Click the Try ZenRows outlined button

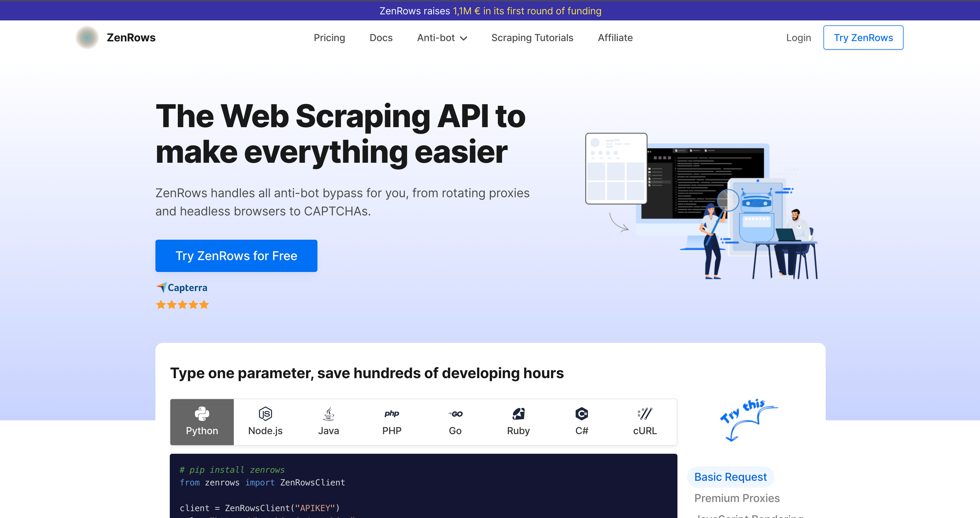click(x=863, y=38)
